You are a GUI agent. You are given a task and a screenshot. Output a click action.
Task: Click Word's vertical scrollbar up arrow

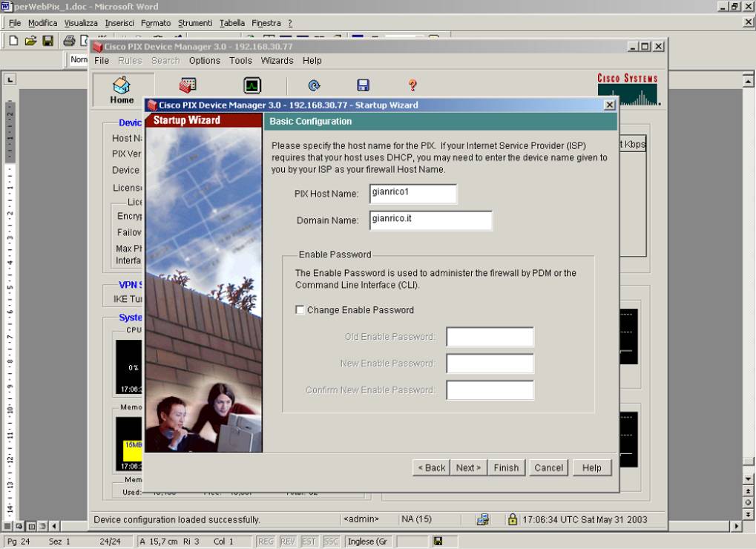(748, 80)
